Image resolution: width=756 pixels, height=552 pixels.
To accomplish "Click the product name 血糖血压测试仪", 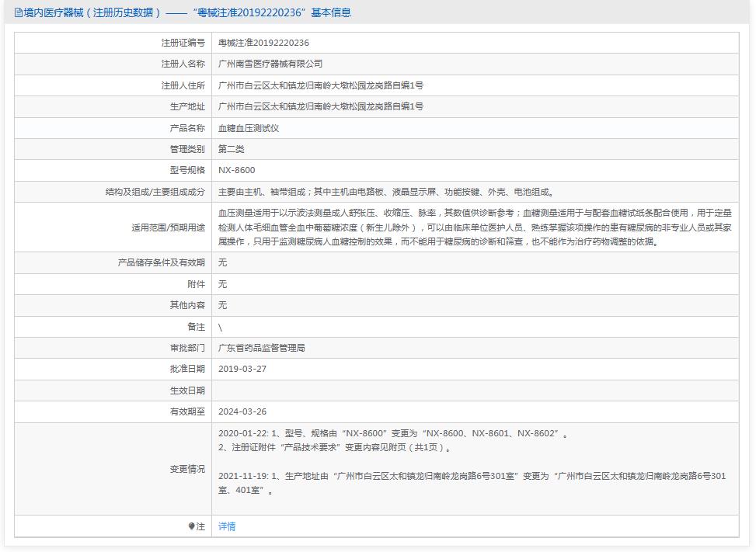I will point(249,127).
